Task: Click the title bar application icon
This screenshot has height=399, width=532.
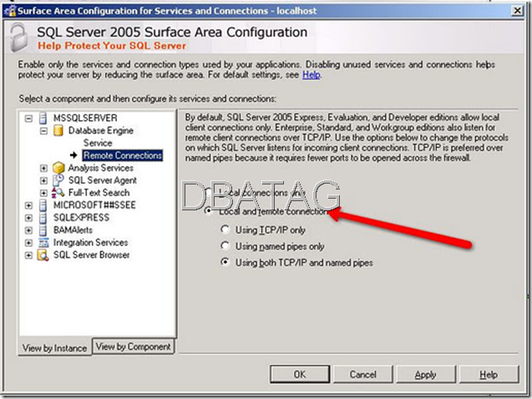Action: click(10, 11)
